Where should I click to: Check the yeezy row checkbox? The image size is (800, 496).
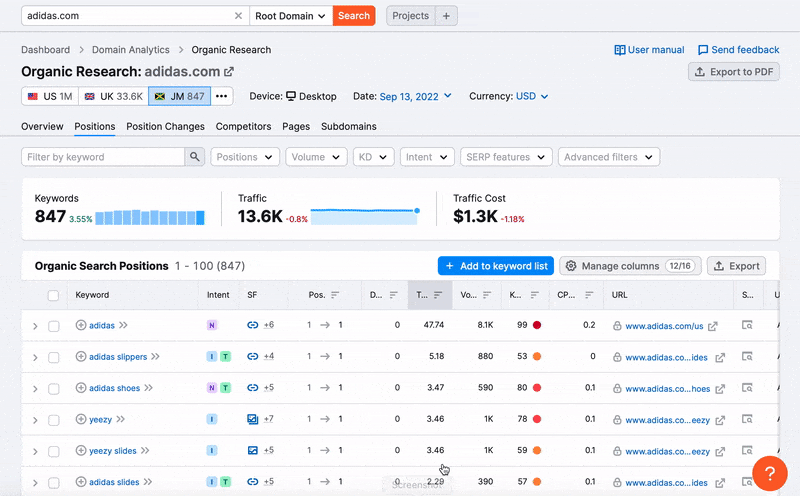coord(54,420)
